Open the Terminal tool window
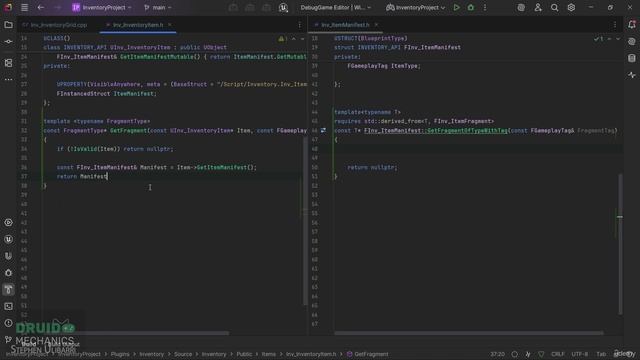The image size is (640, 360). tap(8, 306)
